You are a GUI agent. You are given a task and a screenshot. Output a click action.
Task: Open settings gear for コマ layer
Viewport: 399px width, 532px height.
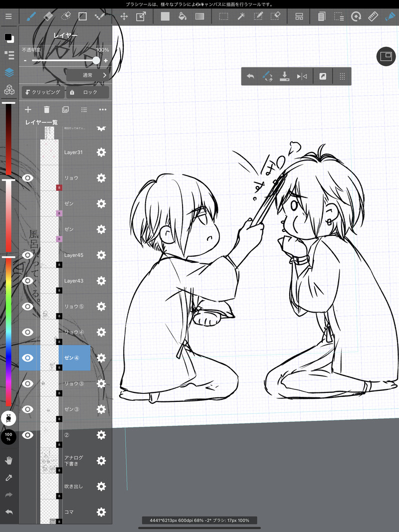pos(101,512)
